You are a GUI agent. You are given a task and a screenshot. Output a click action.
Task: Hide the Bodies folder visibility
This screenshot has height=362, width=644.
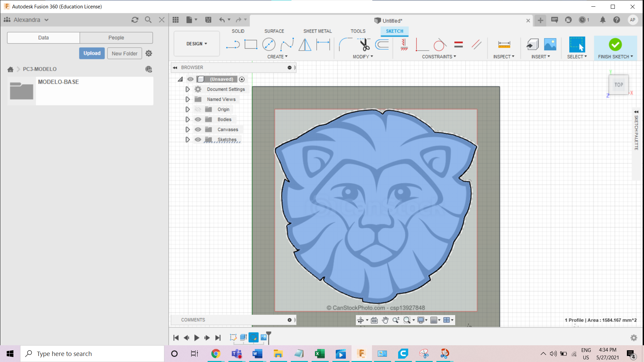coord(198,119)
